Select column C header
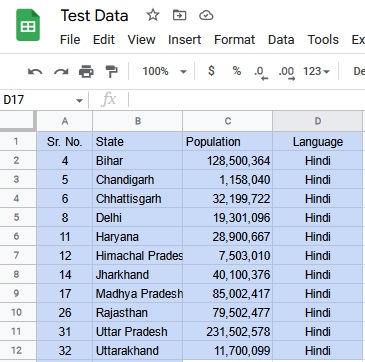Viewport: 365px width, 362px height. pos(228,121)
